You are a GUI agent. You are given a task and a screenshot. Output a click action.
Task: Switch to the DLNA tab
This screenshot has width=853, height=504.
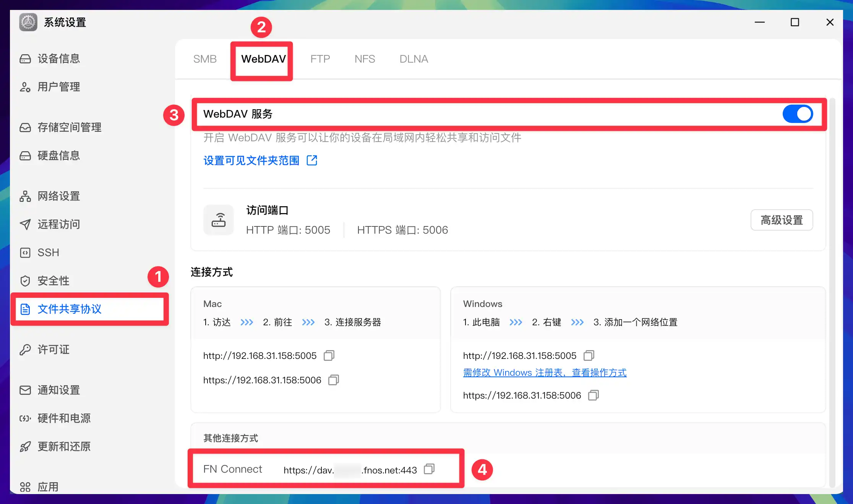point(414,59)
